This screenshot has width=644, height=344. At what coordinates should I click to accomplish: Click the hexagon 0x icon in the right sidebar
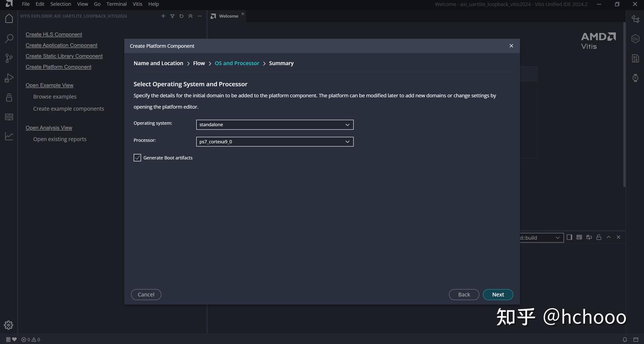[x=636, y=38]
